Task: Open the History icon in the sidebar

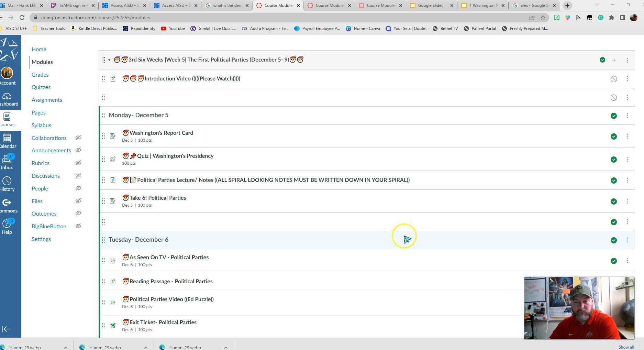Action: [7, 184]
